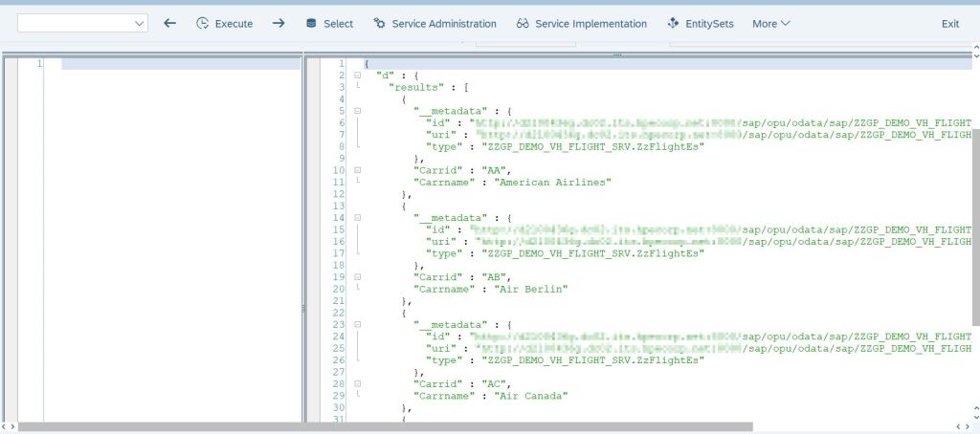Click the Execute clock icon
The width and height of the screenshot is (980, 434).
point(202,24)
